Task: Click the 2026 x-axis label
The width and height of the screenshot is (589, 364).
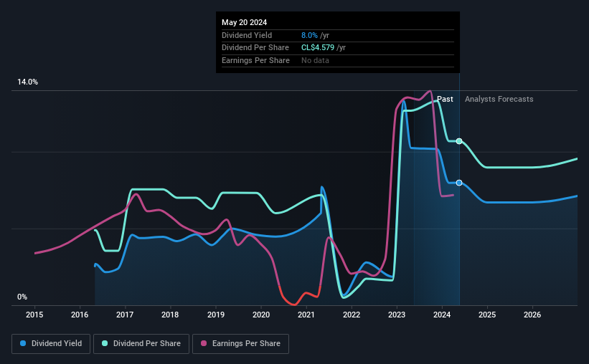Action: 532,315
